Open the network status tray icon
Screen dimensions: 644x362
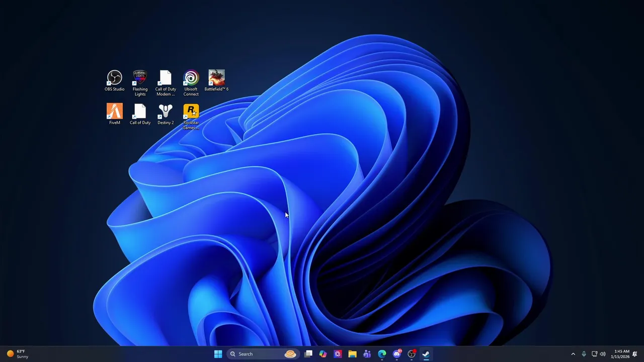(594, 354)
